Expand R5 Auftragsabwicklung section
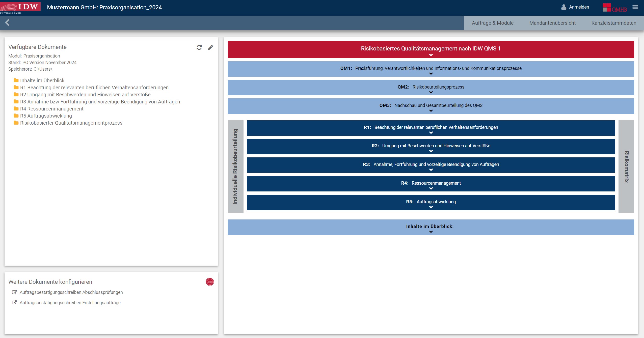The height and width of the screenshot is (338, 644). coord(431,202)
